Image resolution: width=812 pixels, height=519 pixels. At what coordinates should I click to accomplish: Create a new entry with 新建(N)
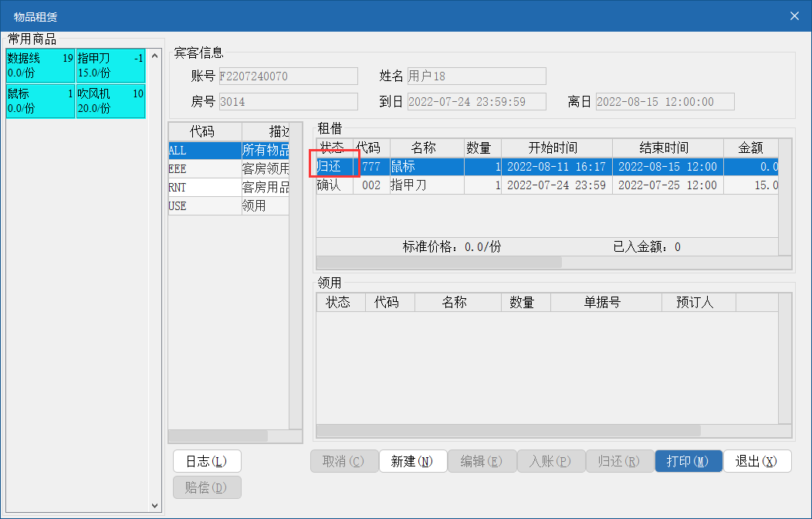413,461
